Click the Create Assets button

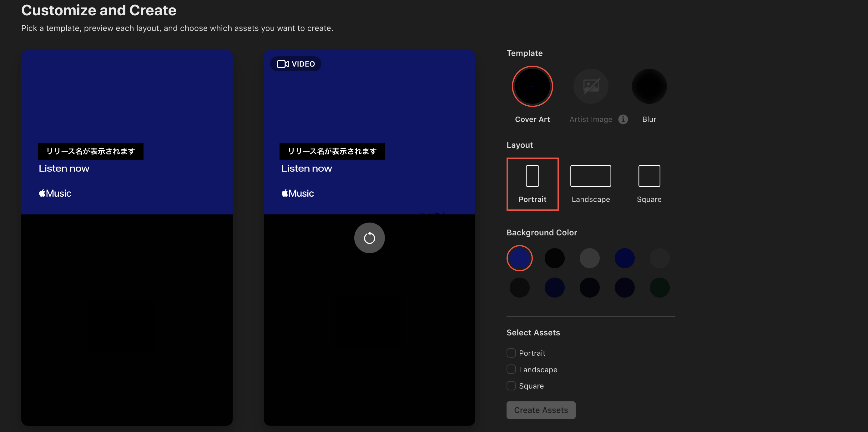[541, 410]
